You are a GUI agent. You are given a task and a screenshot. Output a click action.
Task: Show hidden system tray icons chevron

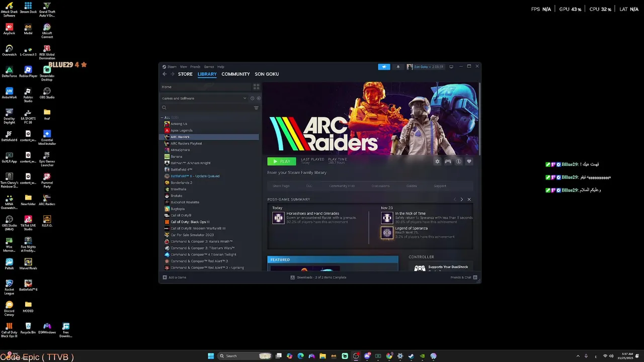coord(578,356)
